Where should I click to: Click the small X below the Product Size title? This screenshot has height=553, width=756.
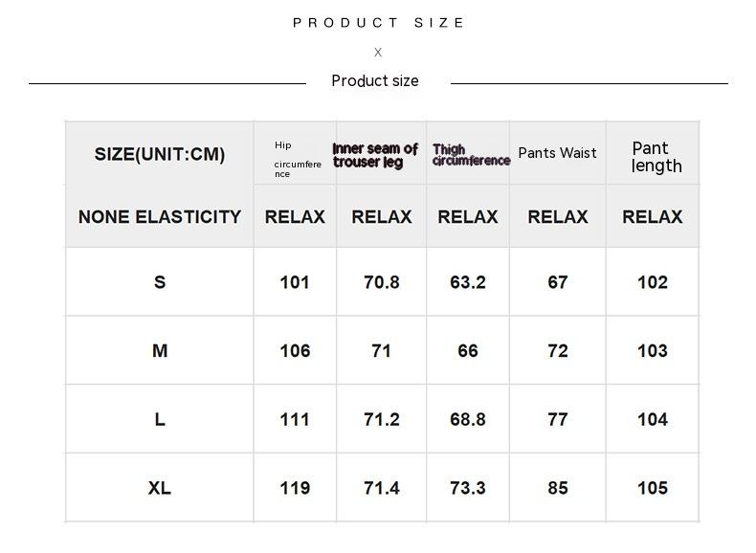378,53
